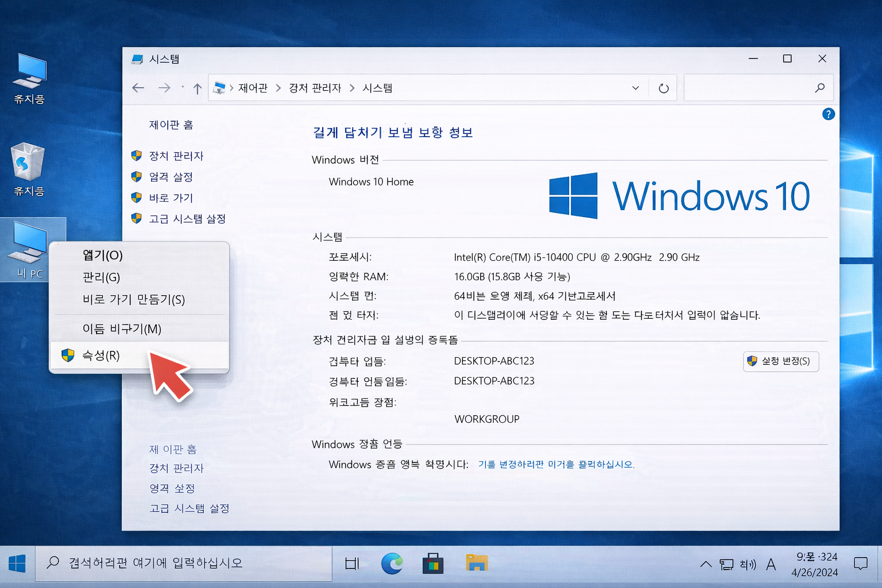Open 엽격 살정 sidebar link

171,177
